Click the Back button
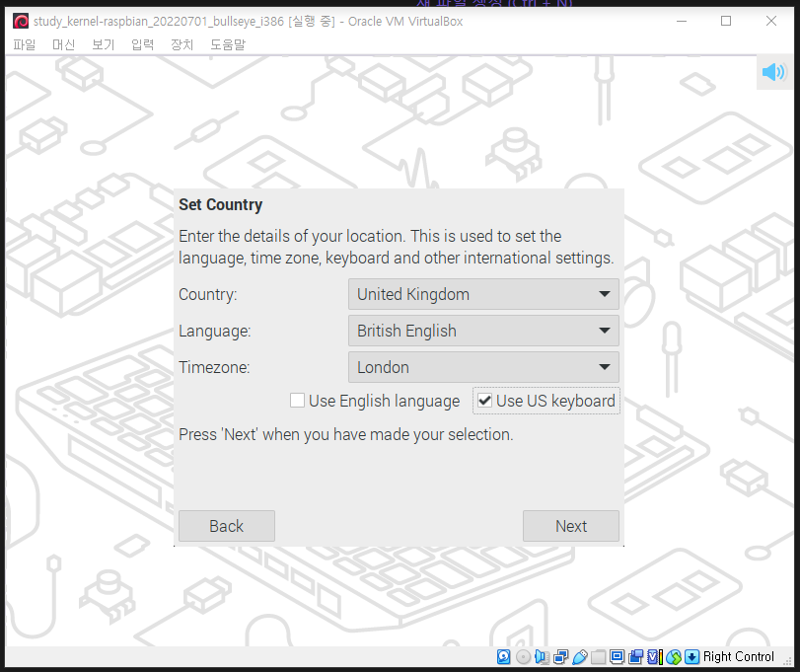 coord(226,525)
